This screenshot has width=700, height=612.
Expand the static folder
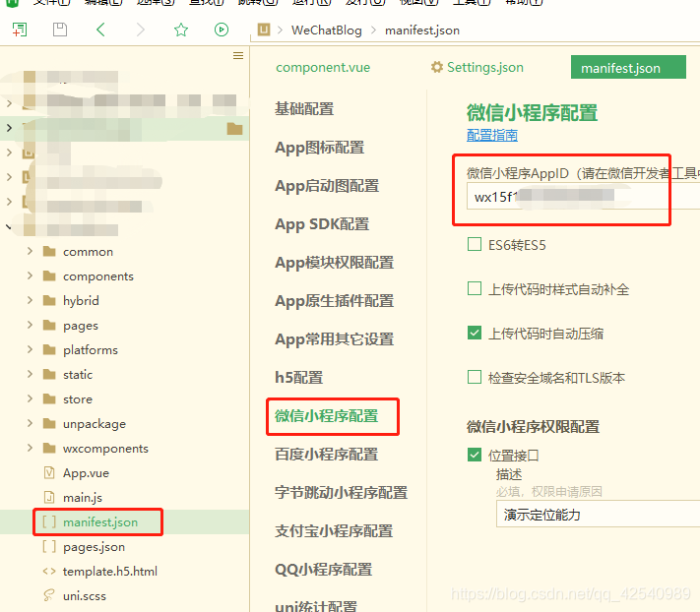30,374
